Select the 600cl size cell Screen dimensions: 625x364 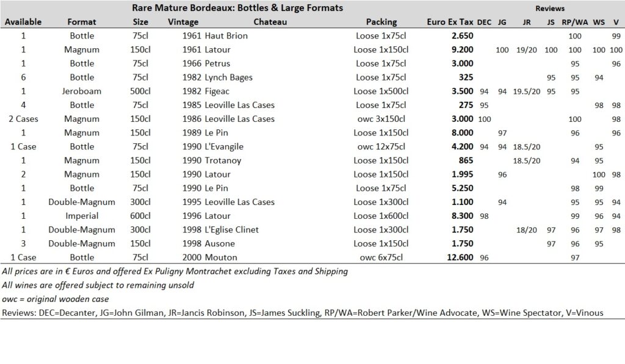(x=140, y=216)
